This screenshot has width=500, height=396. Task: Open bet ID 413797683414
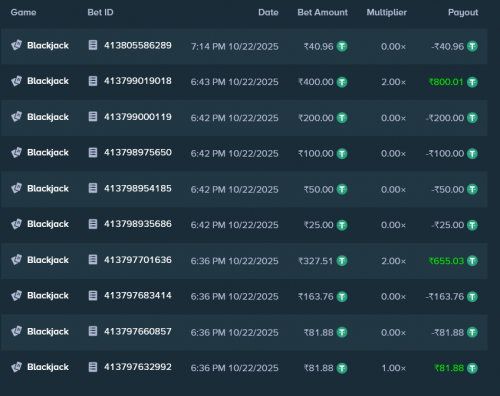[138, 296]
